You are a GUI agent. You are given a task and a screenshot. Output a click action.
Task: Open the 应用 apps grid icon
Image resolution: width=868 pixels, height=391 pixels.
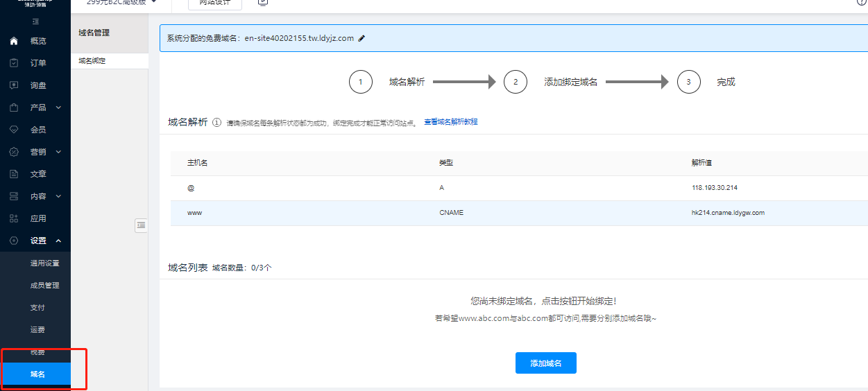click(x=14, y=218)
